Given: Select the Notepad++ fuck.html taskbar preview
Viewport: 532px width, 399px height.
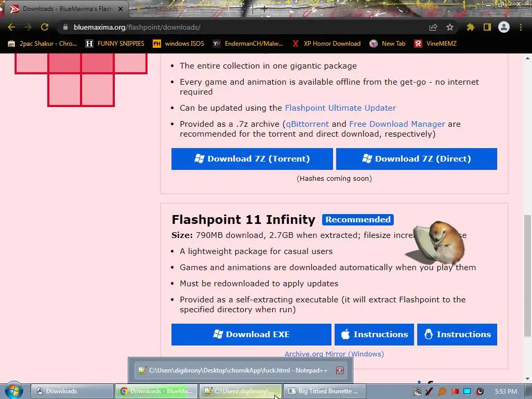Looking at the screenshot, I should (x=240, y=370).
